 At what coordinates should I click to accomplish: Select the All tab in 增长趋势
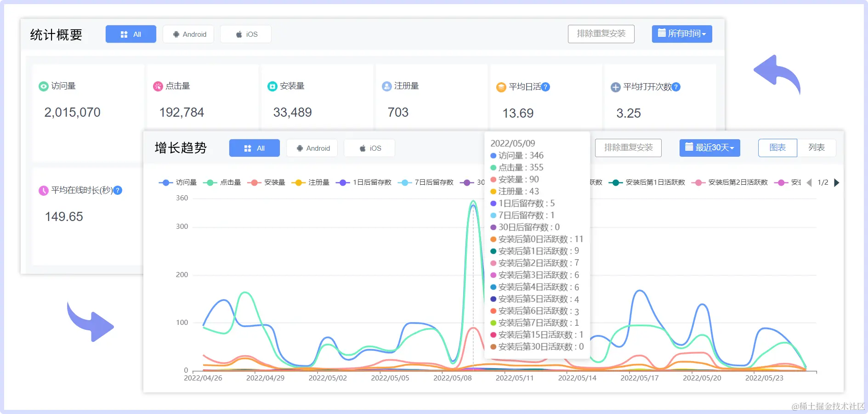(255, 148)
